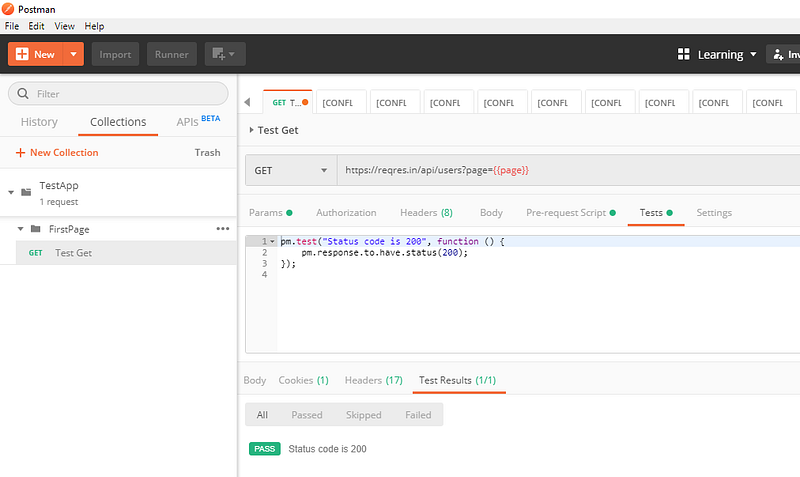Click the Filter search field

[x=118, y=94]
